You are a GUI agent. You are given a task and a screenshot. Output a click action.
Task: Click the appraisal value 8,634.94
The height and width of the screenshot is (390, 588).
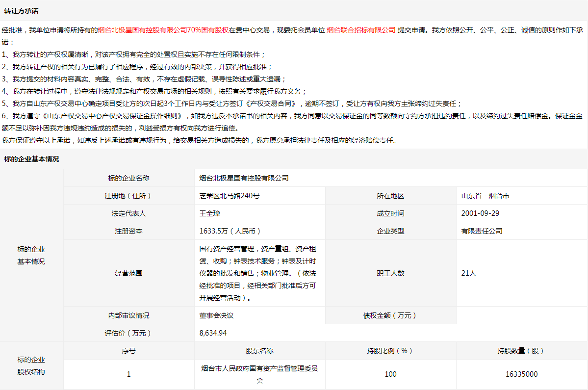[213, 333]
